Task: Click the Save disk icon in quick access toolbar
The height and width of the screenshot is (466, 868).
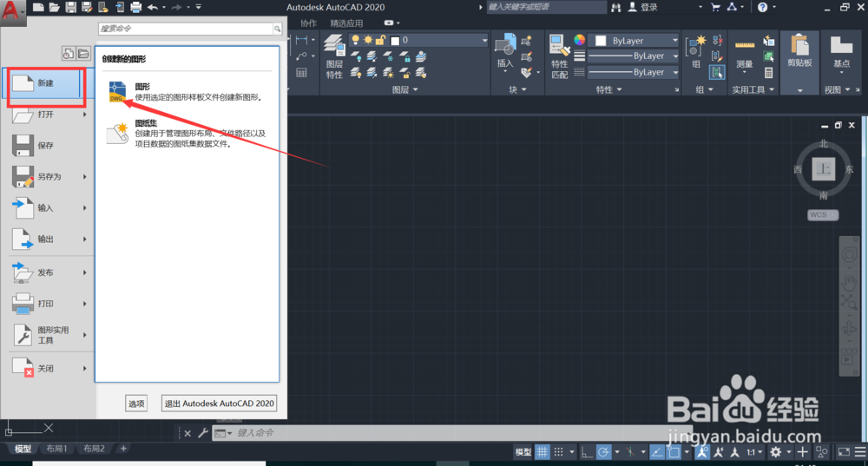Action: 71,7
